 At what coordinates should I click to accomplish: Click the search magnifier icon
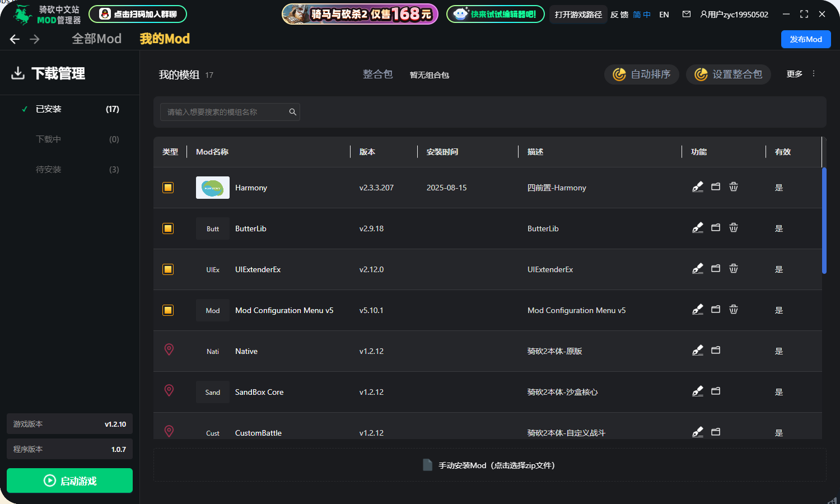292,112
